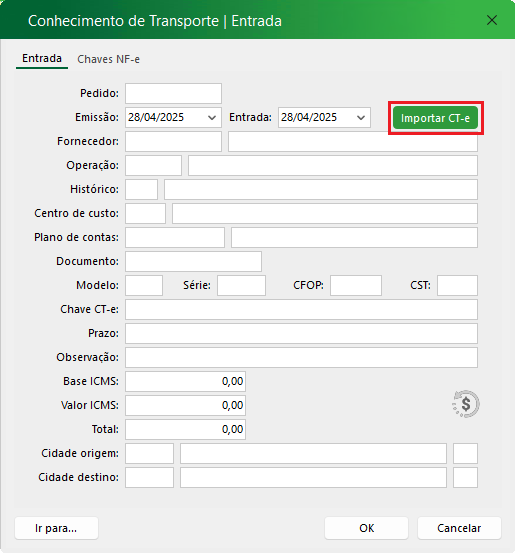Expand the Emissão date dropdown
The width and height of the screenshot is (515, 553).
(x=212, y=117)
